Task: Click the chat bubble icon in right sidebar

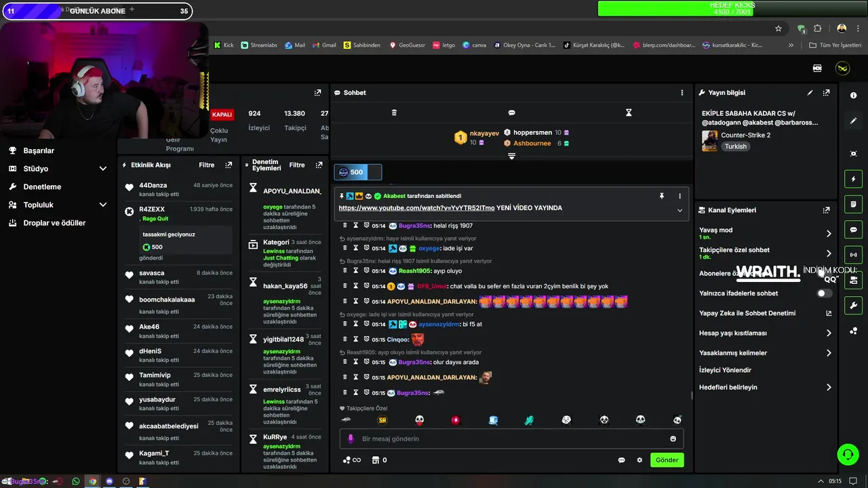Action: [854, 230]
